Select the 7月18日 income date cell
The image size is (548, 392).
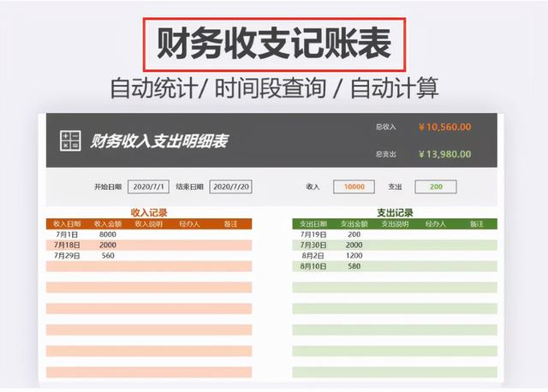pyautogui.click(x=67, y=245)
